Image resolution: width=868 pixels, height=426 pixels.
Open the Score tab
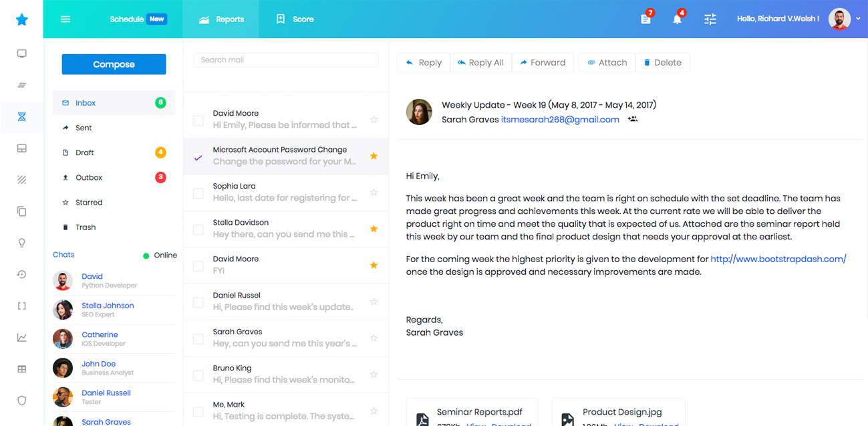click(x=295, y=19)
